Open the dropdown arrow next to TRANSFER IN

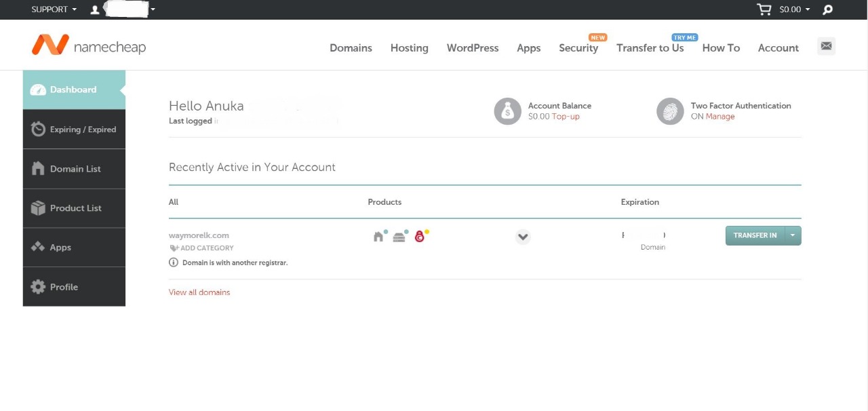pyautogui.click(x=793, y=235)
